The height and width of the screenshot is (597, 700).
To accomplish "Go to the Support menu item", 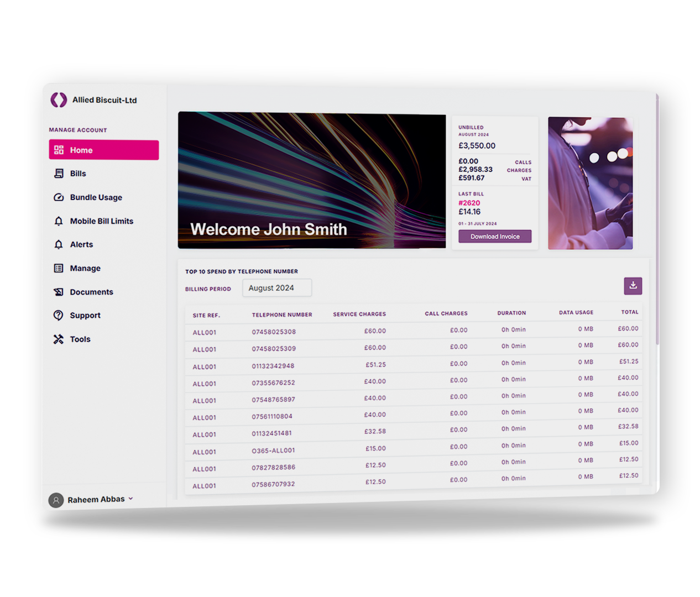I will [85, 315].
